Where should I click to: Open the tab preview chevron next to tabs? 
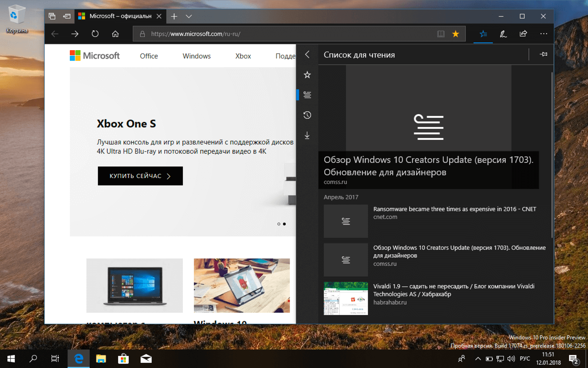pyautogui.click(x=189, y=16)
